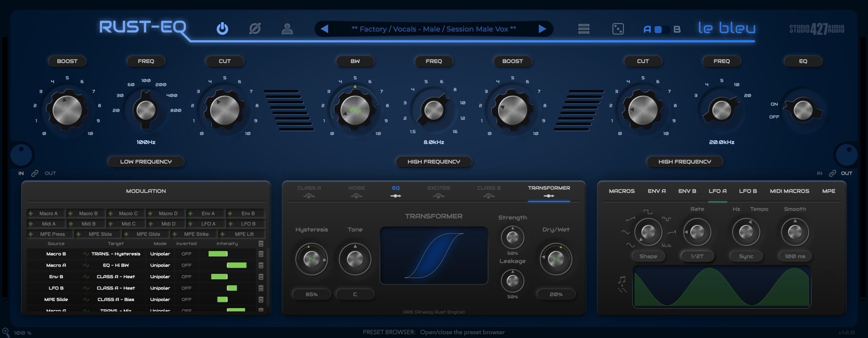This screenshot has height=338, width=868.
Task: Load the previous preset with left arrow
Action: [324, 29]
